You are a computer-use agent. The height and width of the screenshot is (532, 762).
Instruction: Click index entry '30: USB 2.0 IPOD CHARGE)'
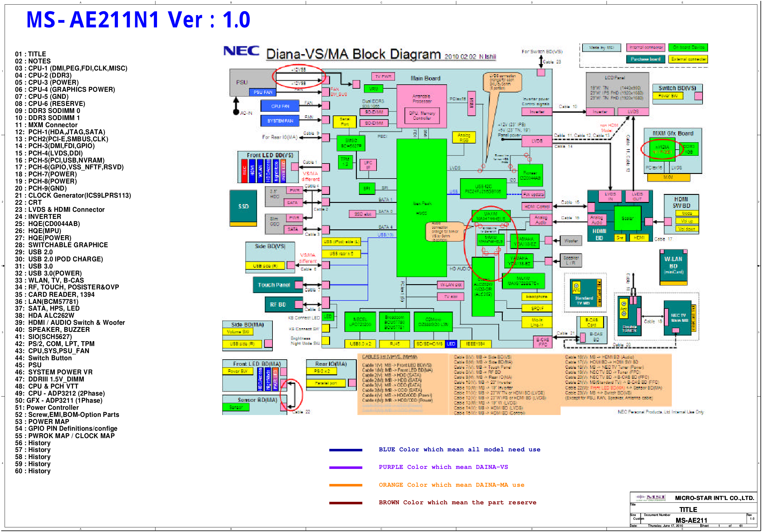tap(59, 259)
